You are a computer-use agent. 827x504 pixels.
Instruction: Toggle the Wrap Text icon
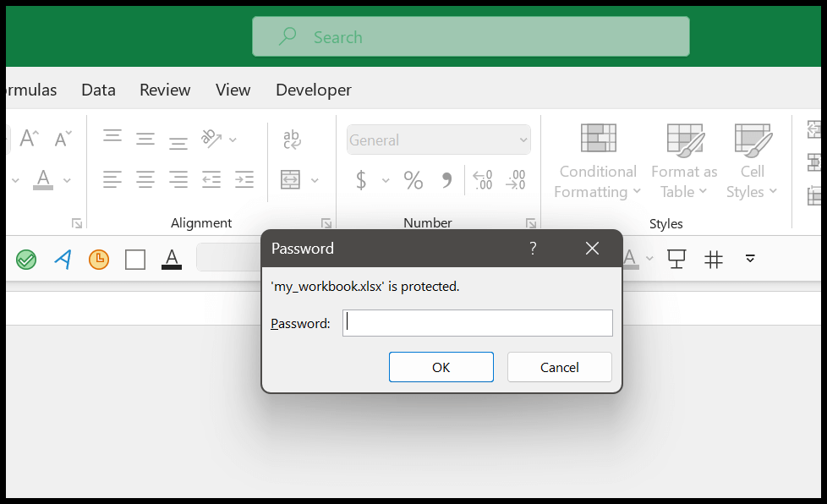point(292,140)
